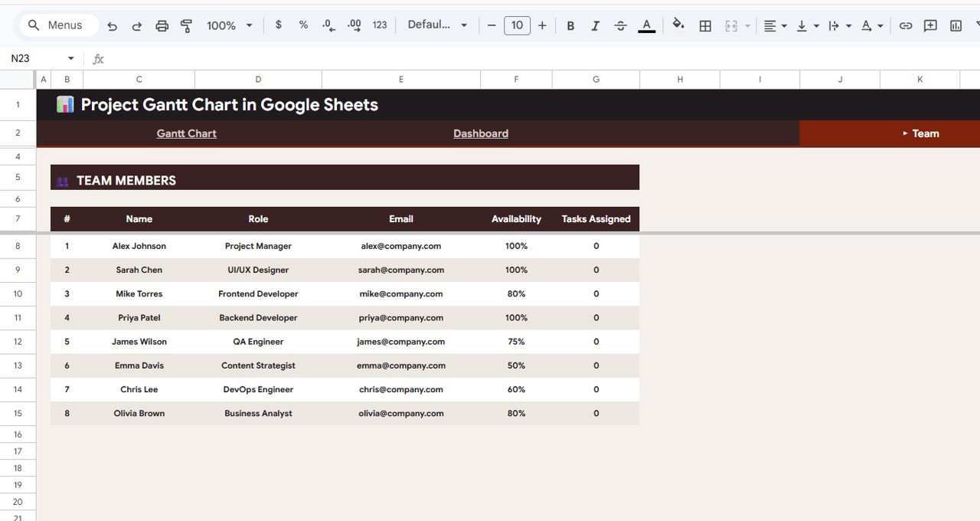The image size is (980, 521).
Task: Open the font family dropdown
Action: point(436,25)
